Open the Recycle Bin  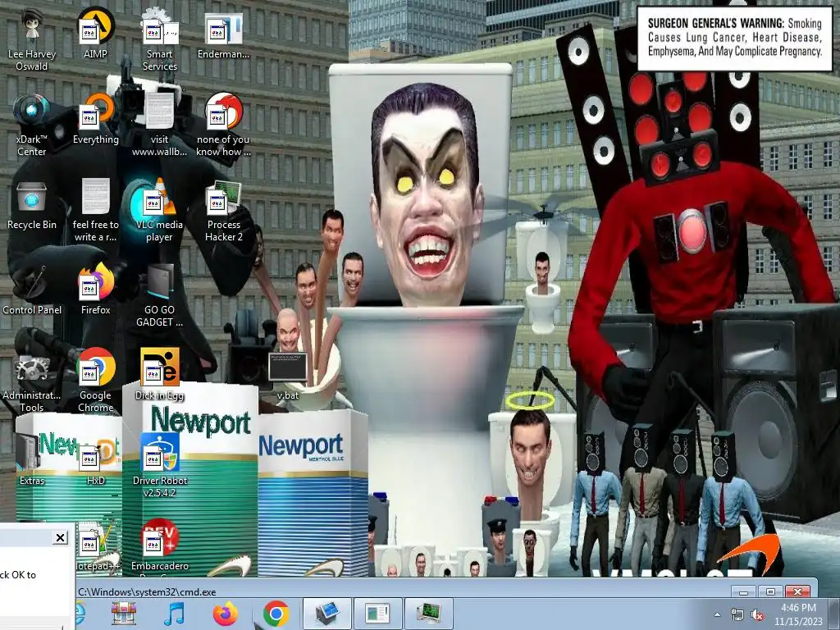pos(32,206)
